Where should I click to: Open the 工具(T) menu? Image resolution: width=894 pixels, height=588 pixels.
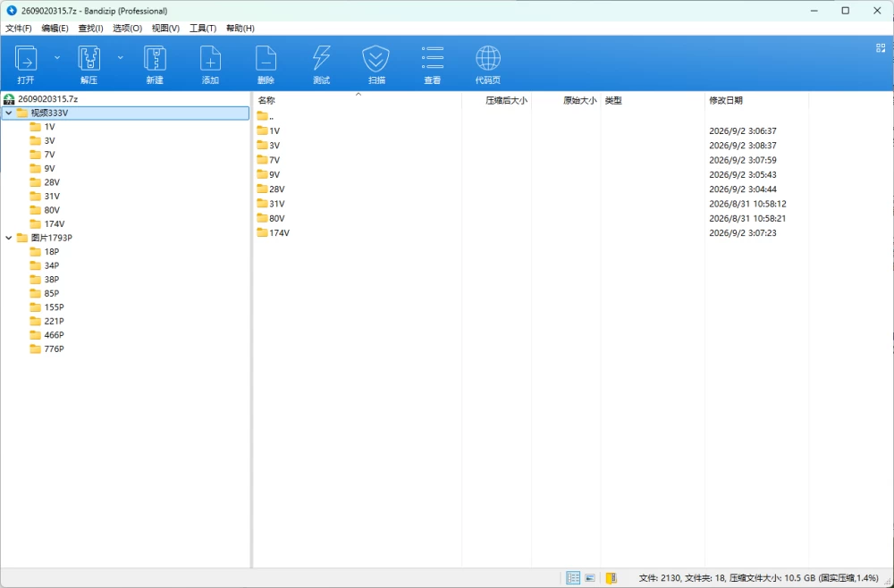pyautogui.click(x=203, y=28)
